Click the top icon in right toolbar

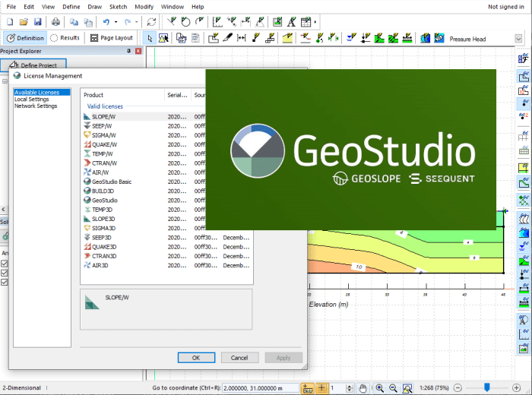[x=524, y=58]
